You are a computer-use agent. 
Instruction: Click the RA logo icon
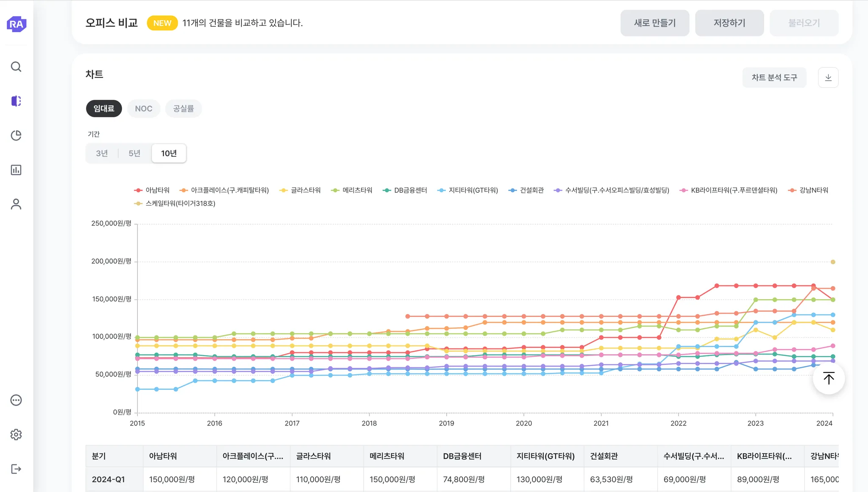tap(17, 24)
